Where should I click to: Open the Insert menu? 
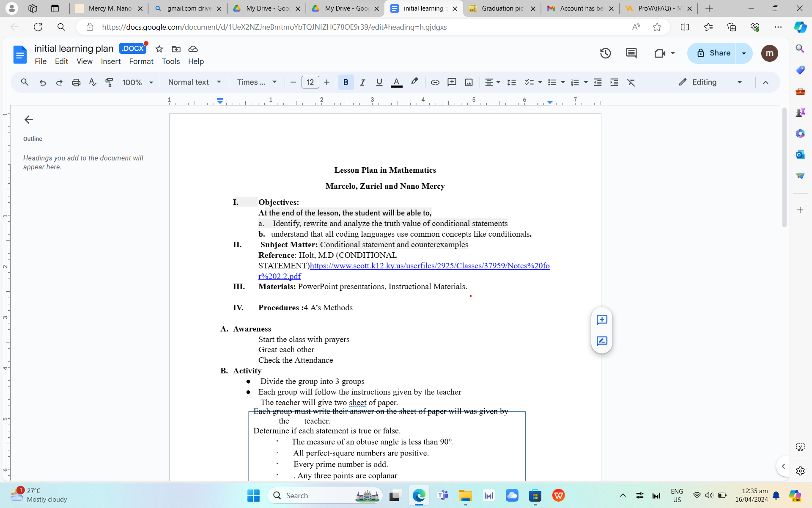tap(110, 61)
